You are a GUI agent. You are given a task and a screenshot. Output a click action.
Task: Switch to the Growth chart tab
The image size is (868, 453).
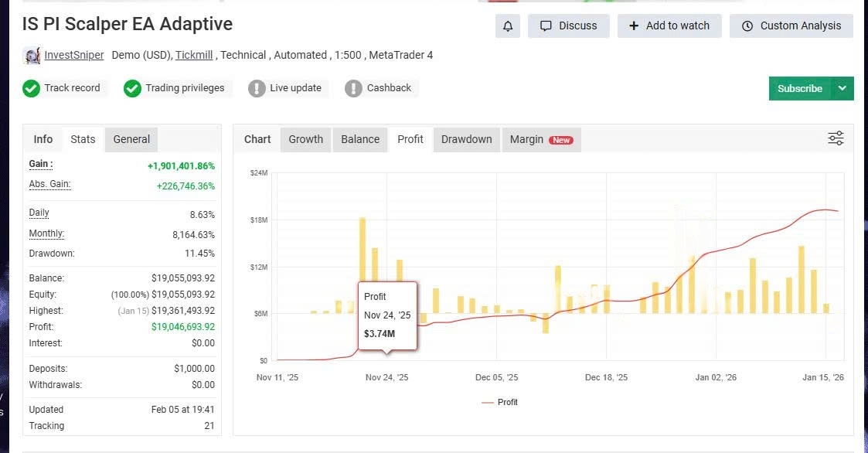point(305,139)
